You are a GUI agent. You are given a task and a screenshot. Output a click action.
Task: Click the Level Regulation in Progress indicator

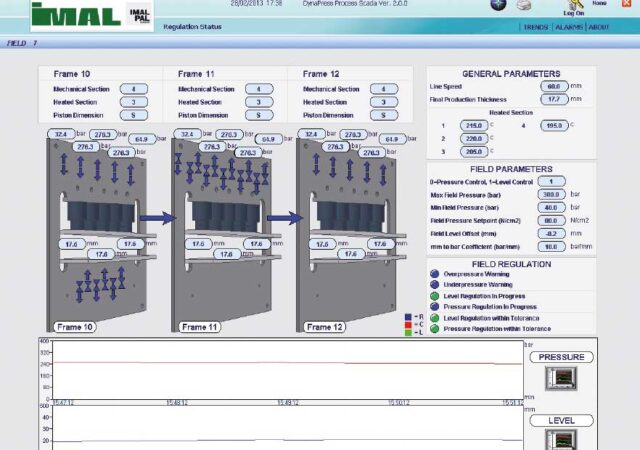coord(434,295)
